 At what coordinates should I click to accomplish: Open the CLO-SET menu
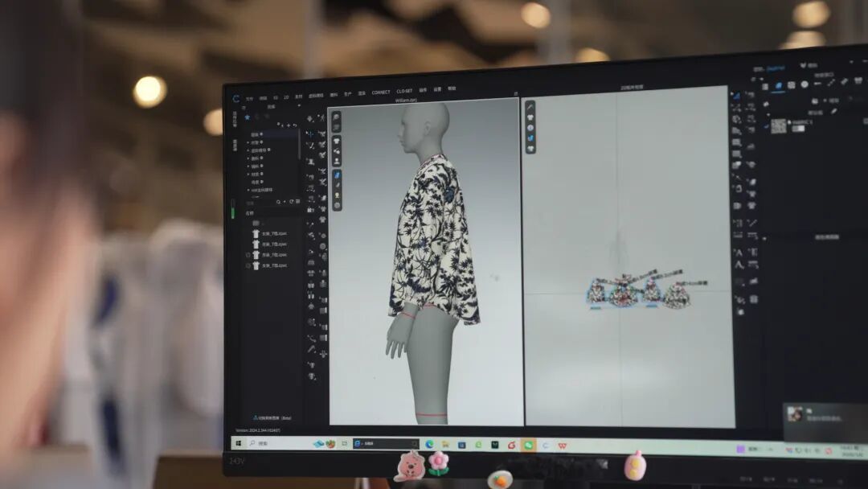(x=404, y=92)
